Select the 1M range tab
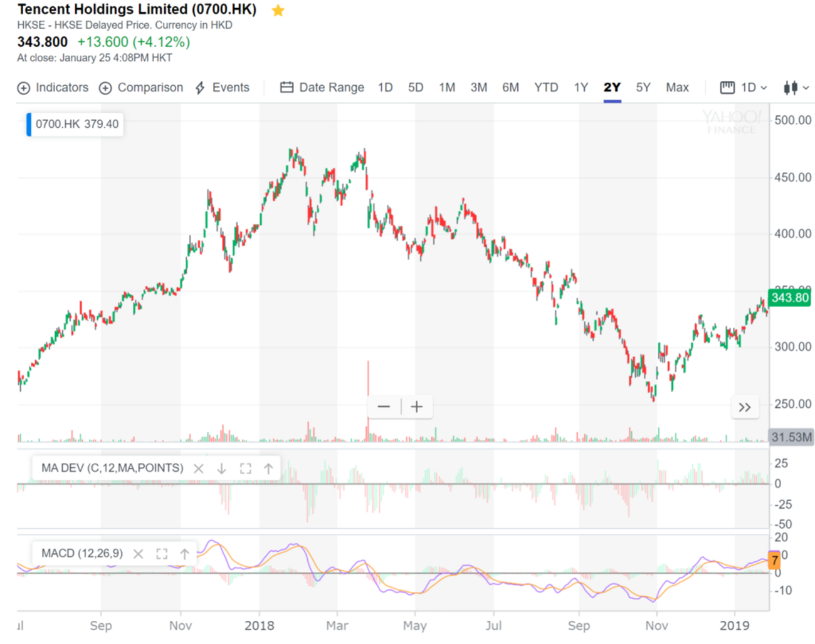 (x=447, y=88)
